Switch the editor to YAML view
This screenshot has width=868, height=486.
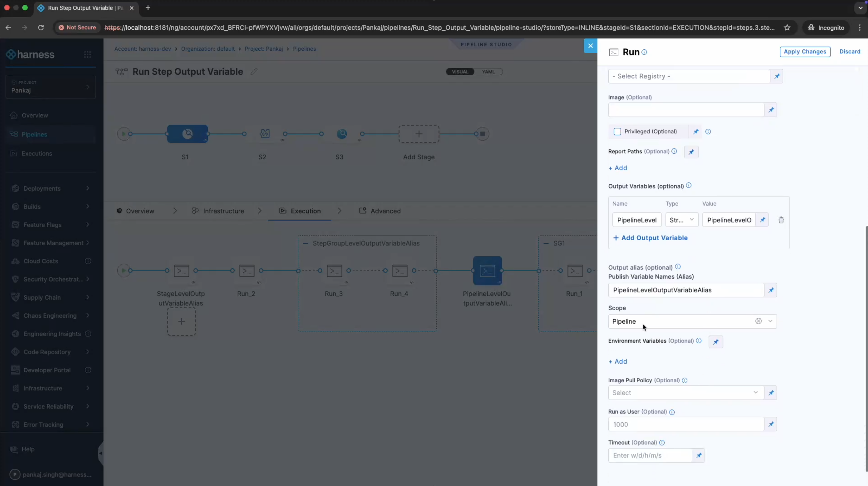(x=488, y=71)
